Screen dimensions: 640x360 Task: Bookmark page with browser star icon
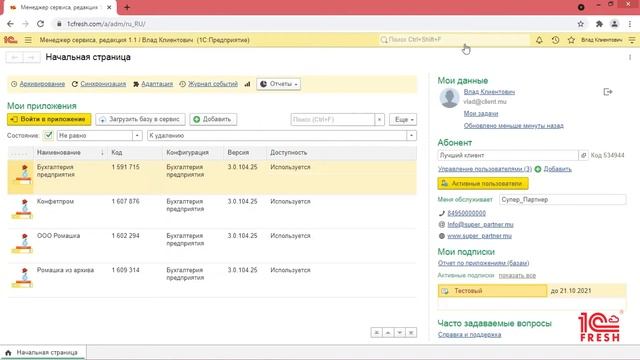point(580,24)
